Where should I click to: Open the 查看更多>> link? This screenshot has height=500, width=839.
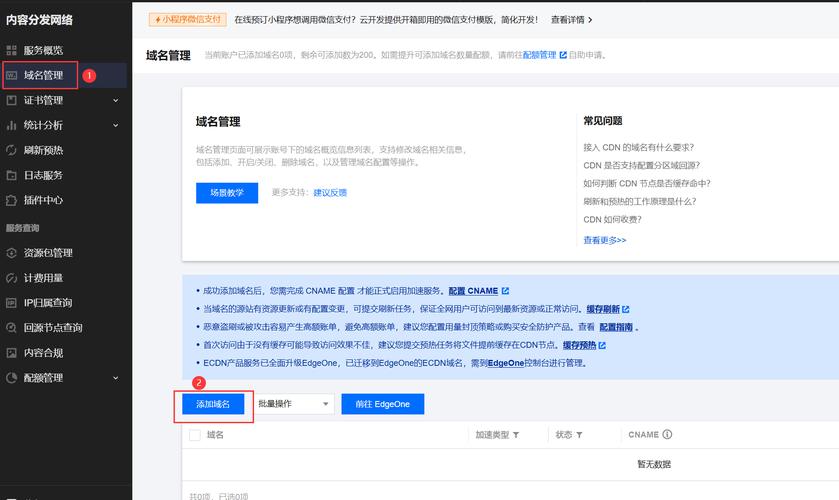pyautogui.click(x=605, y=240)
